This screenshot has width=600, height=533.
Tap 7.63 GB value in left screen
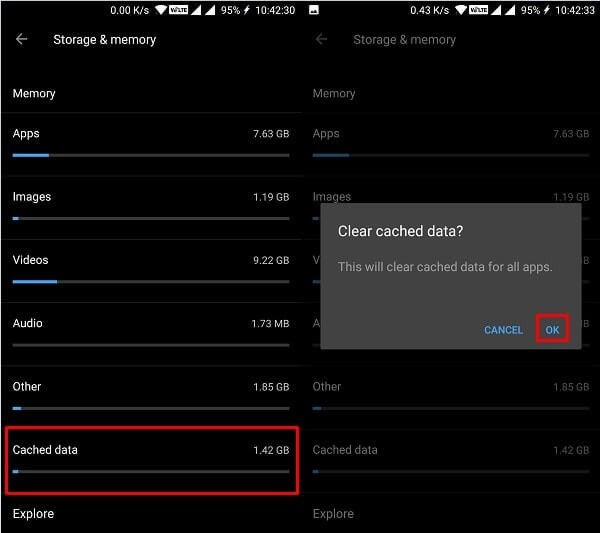click(x=271, y=134)
